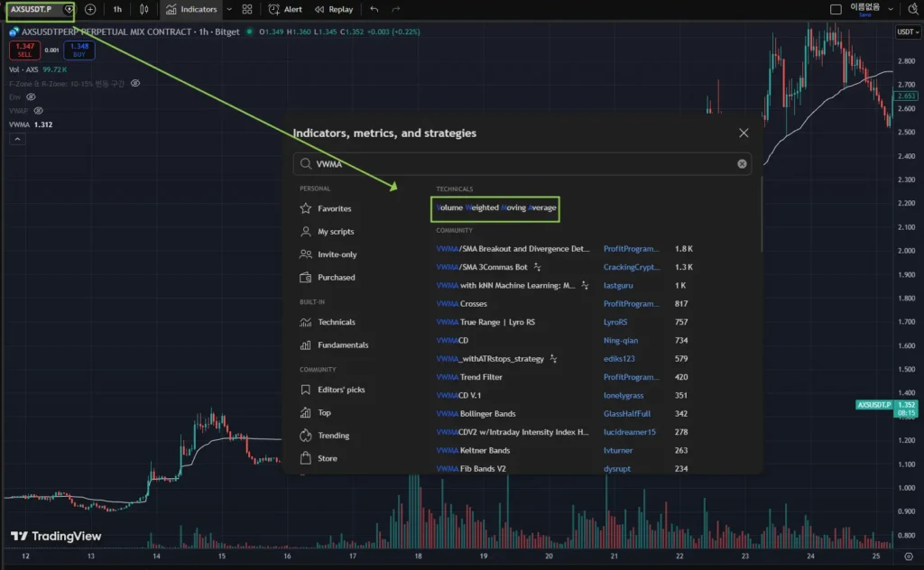The width and height of the screenshot is (924, 570).
Task: Redo the last chart action
Action: 396,9
